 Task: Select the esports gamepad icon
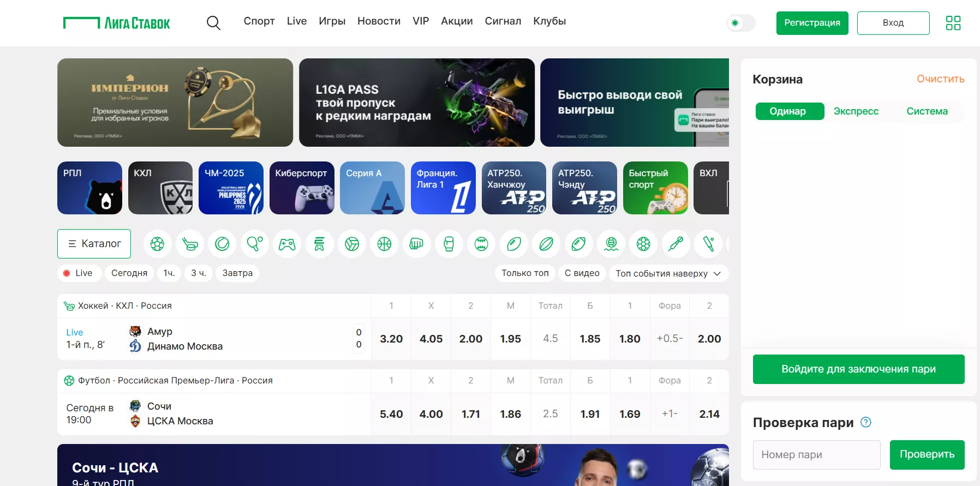(287, 244)
